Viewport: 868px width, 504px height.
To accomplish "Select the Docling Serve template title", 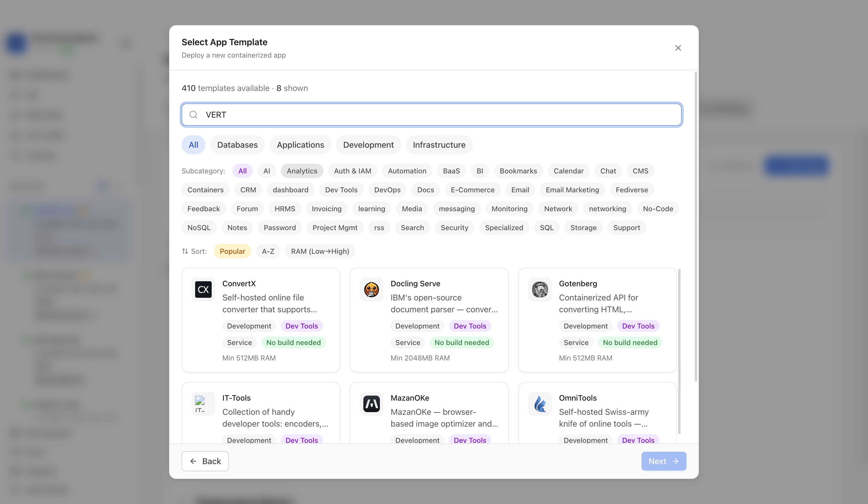I will pos(415,283).
